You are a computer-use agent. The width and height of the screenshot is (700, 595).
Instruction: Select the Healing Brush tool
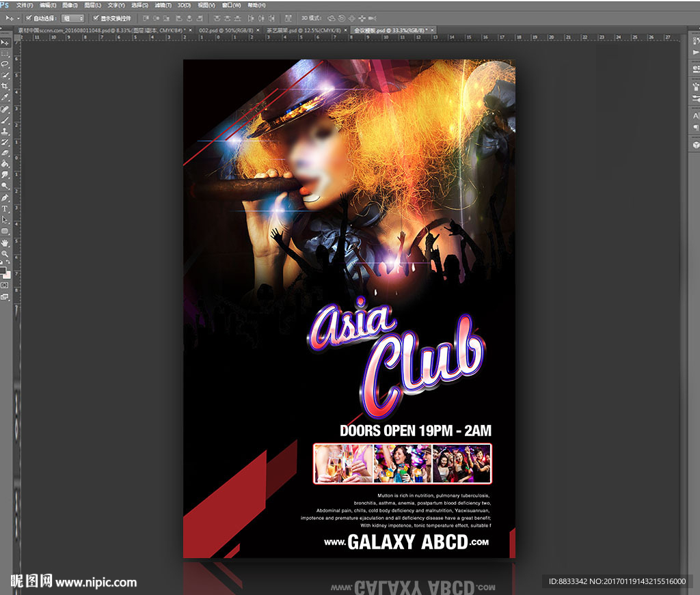5,109
